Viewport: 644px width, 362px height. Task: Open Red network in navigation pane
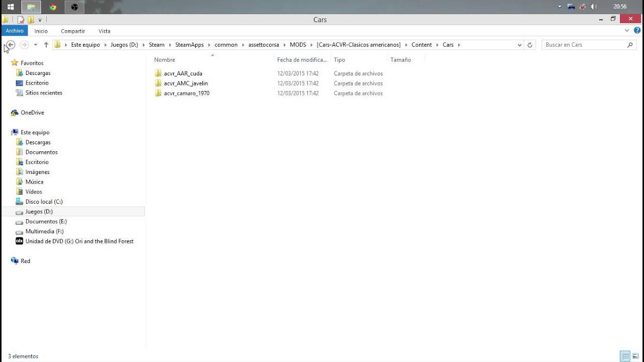25,261
